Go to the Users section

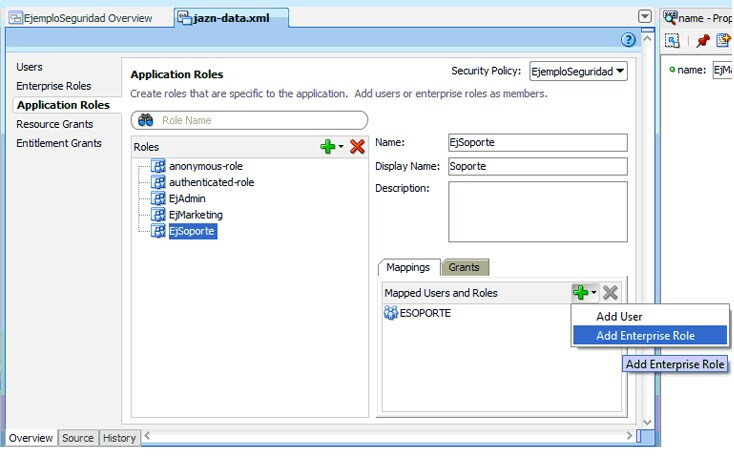pyautogui.click(x=29, y=67)
